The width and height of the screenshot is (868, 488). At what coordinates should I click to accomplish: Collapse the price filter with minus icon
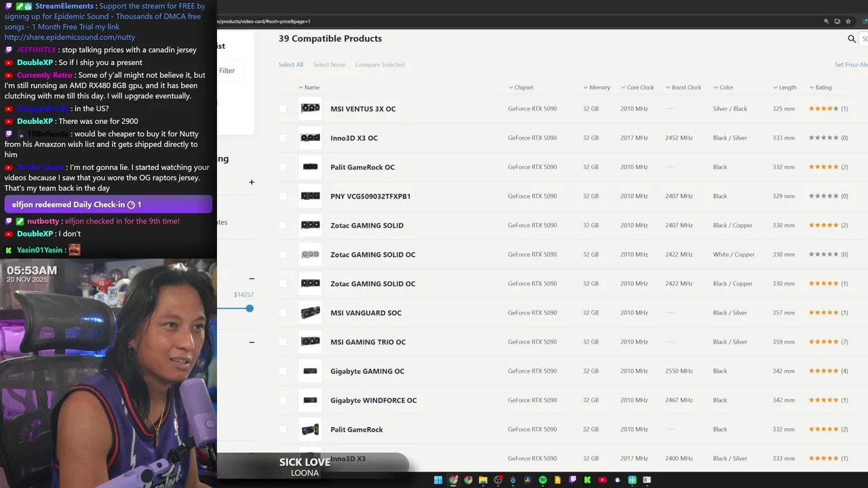tap(252, 279)
